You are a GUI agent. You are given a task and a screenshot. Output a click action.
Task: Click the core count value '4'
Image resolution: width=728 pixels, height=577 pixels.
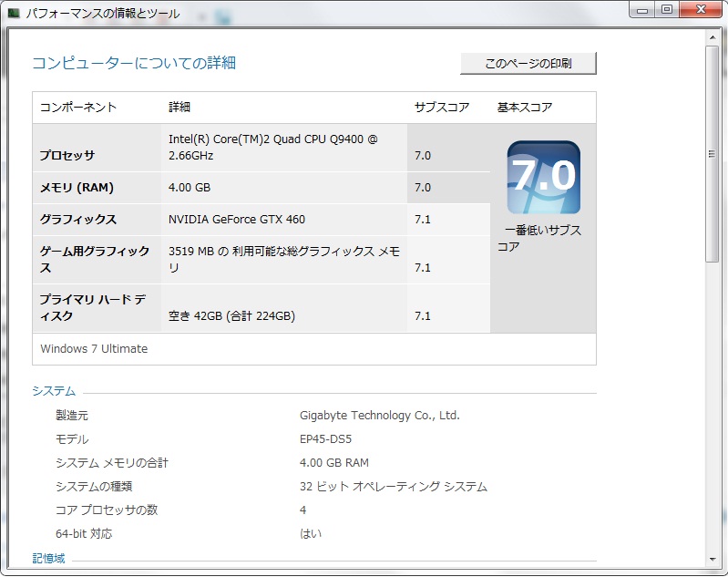point(302,510)
